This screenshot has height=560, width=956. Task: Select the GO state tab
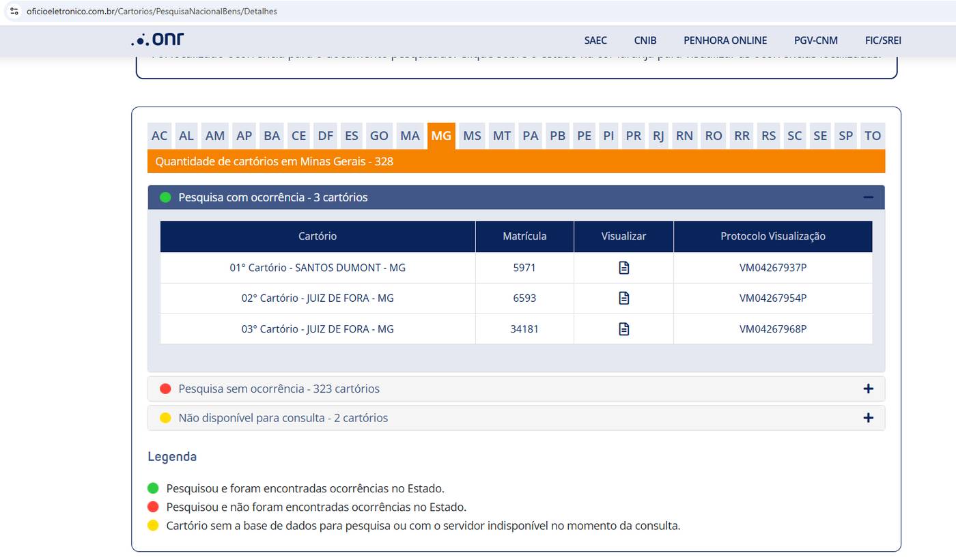[380, 136]
